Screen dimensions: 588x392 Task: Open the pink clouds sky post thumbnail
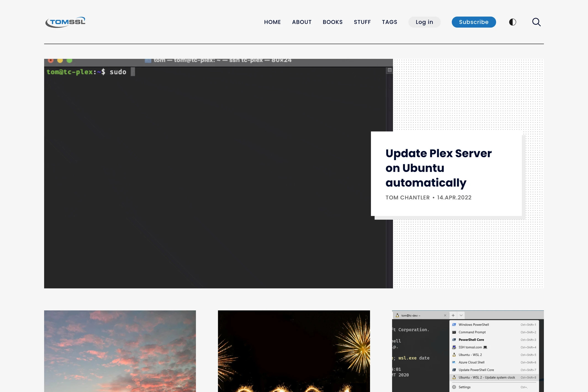click(x=120, y=351)
